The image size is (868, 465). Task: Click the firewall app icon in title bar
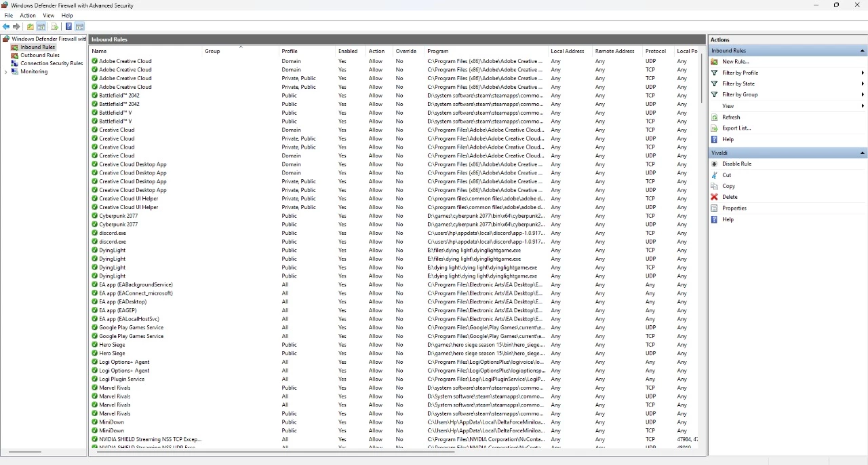5,5
